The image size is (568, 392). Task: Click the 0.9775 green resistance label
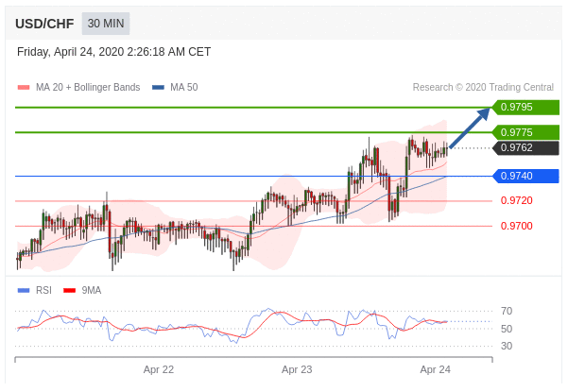pos(525,132)
